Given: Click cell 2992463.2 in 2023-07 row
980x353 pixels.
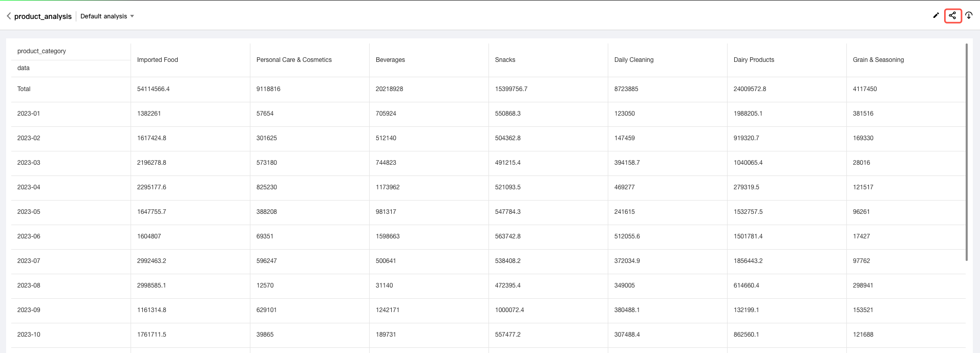Looking at the screenshot, I should coord(152,261).
